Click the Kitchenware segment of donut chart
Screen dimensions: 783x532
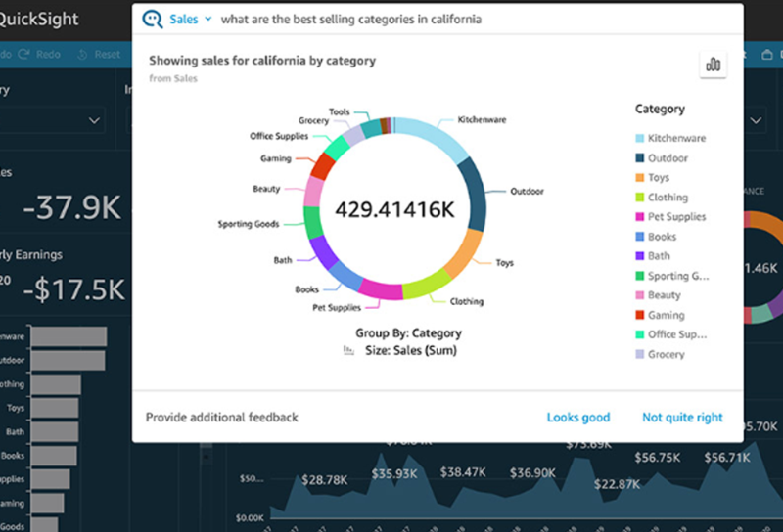click(433, 135)
